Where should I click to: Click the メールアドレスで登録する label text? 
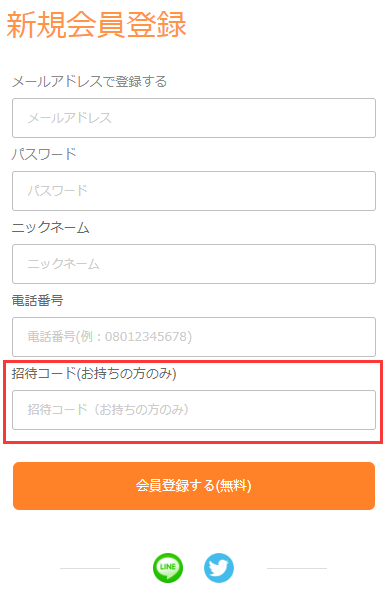tap(90, 81)
